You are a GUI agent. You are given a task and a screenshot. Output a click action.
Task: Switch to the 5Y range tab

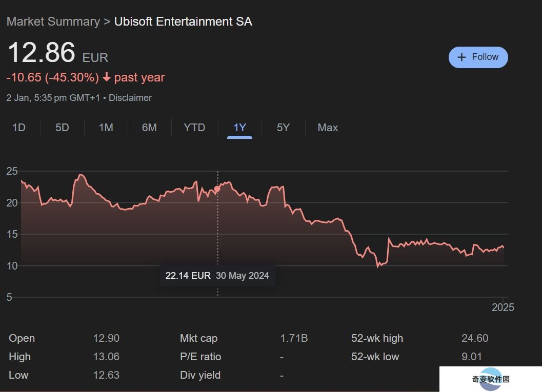[x=283, y=128]
